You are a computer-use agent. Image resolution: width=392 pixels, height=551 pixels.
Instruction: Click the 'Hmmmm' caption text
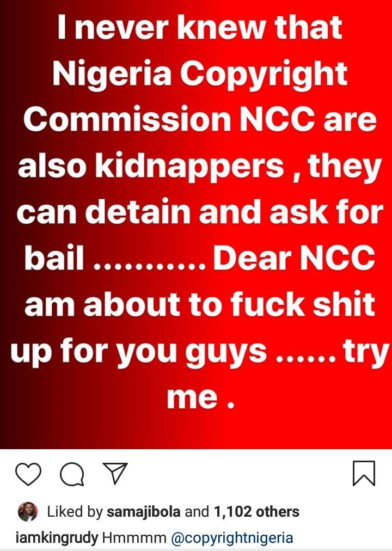(134, 537)
